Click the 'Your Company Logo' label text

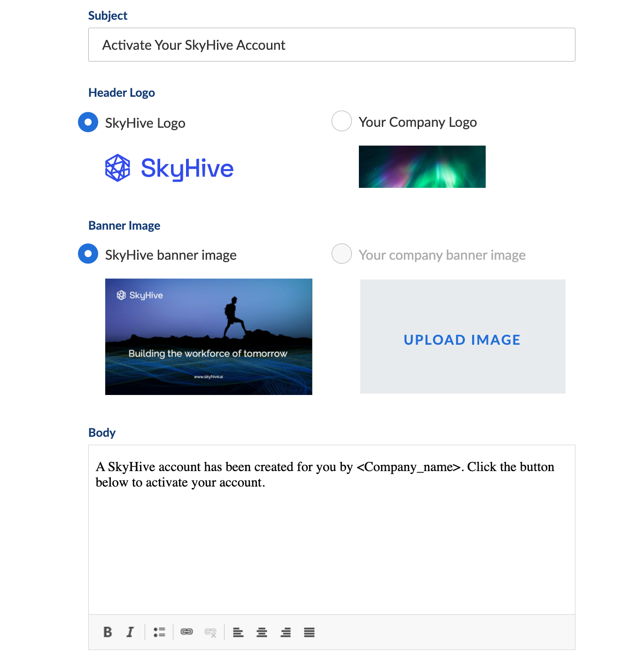point(418,122)
